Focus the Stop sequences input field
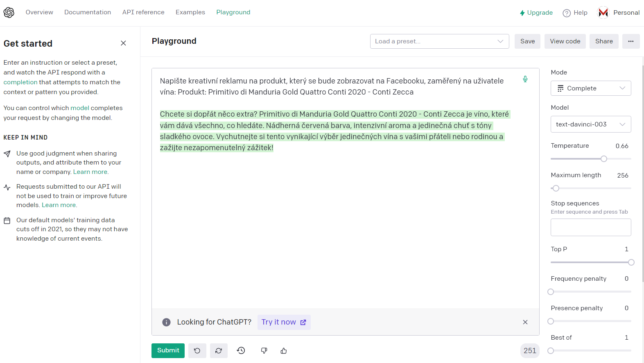This screenshot has height=363, width=644. [x=591, y=228]
